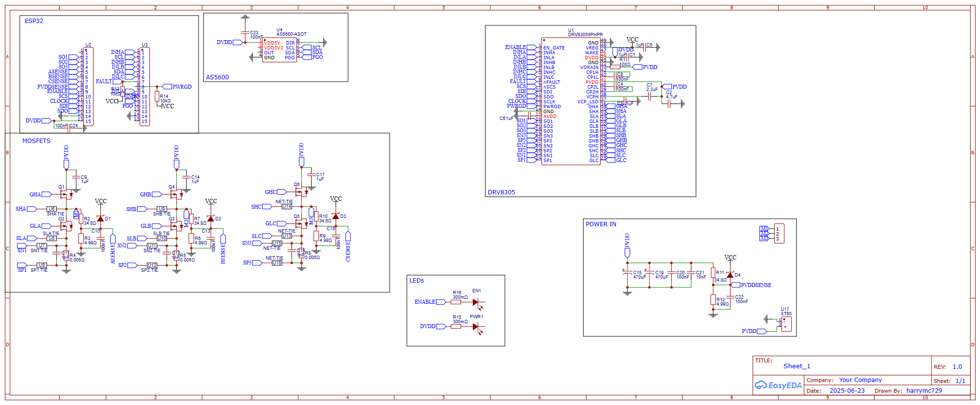Select the Q1 MOSFET symbol
The height and width of the screenshot is (405, 980).
pos(67,194)
